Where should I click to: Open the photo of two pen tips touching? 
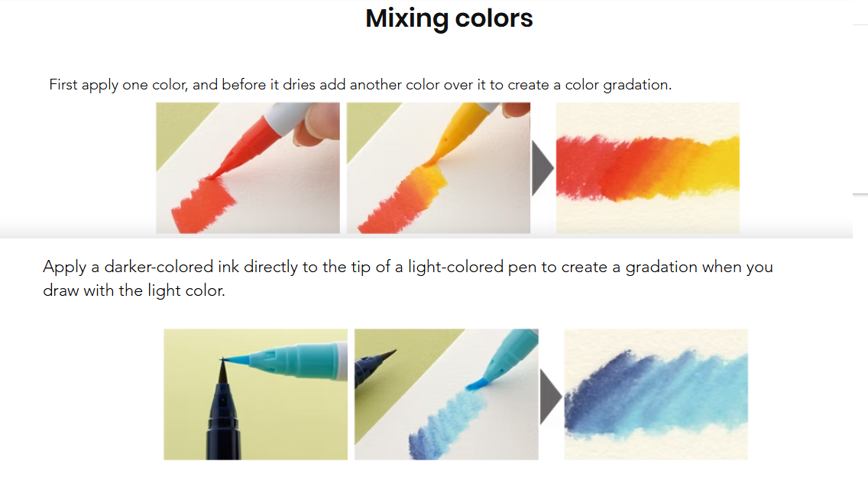(255, 394)
